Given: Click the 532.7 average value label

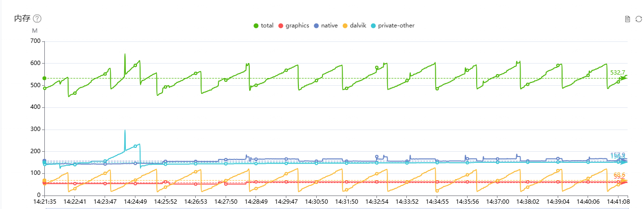Looking at the screenshot, I should pyautogui.click(x=617, y=72).
